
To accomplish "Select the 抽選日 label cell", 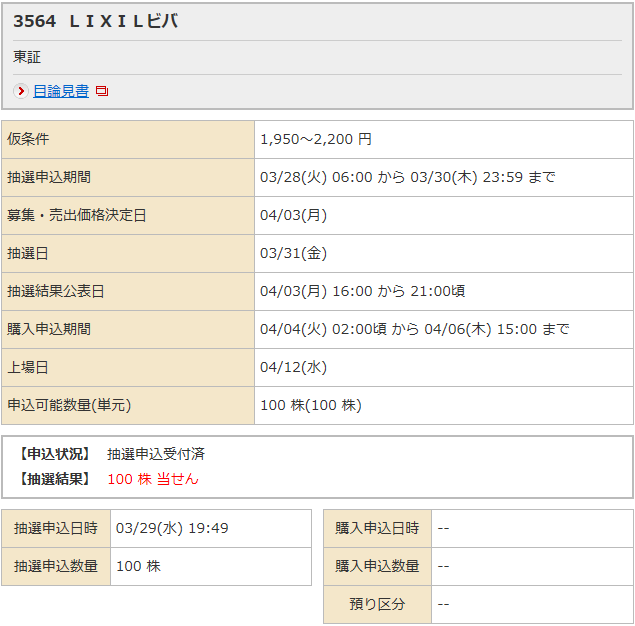I will 128,253.
